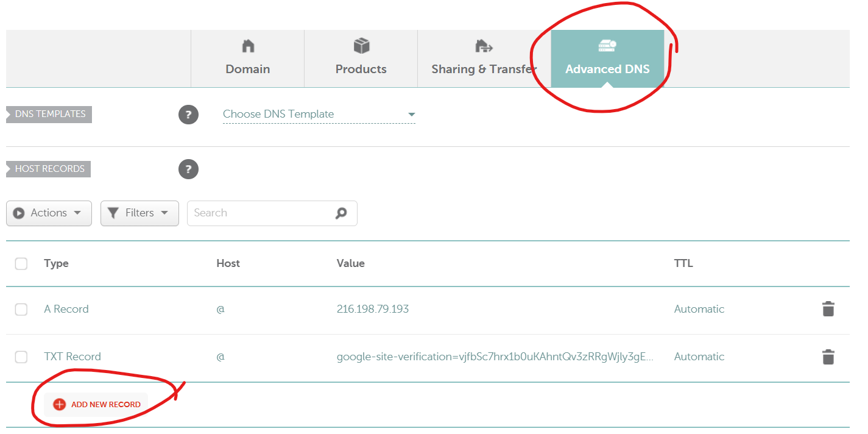Open the Filters dropdown menu
Viewport: 868px width, 434px height.
[x=139, y=213]
